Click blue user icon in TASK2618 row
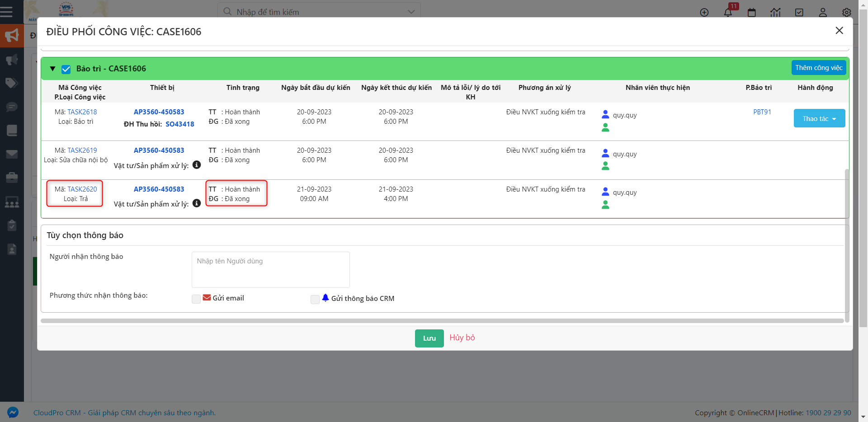868x422 pixels. click(605, 114)
